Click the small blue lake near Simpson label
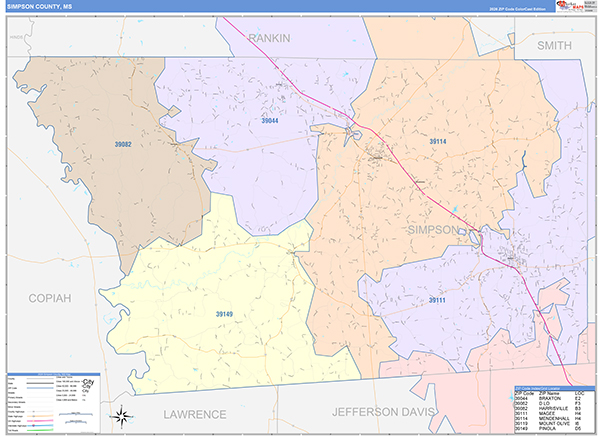The width and height of the screenshot is (600, 436). (x=455, y=209)
